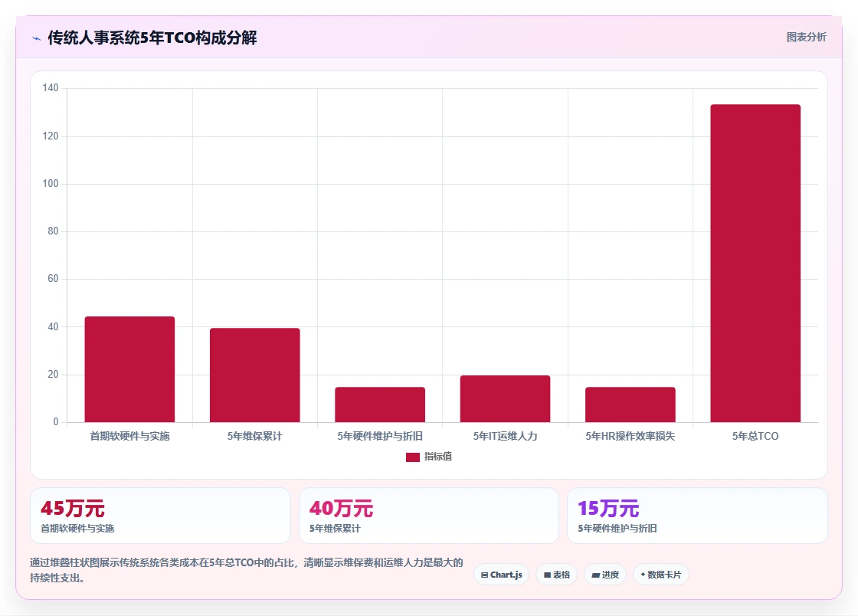Click the 5年硬件维护与折旧 axis label
This screenshot has width=858, height=616.
tap(380, 436)
